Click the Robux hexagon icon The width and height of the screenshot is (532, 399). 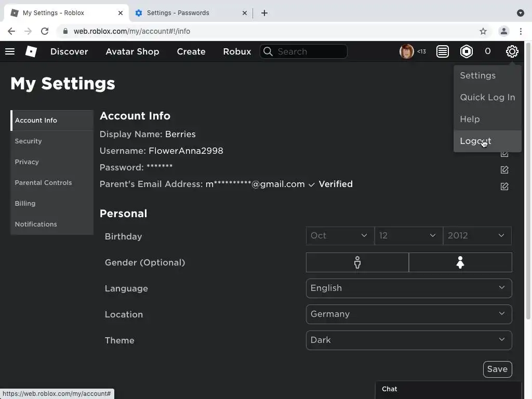click(x=466, y=51)
